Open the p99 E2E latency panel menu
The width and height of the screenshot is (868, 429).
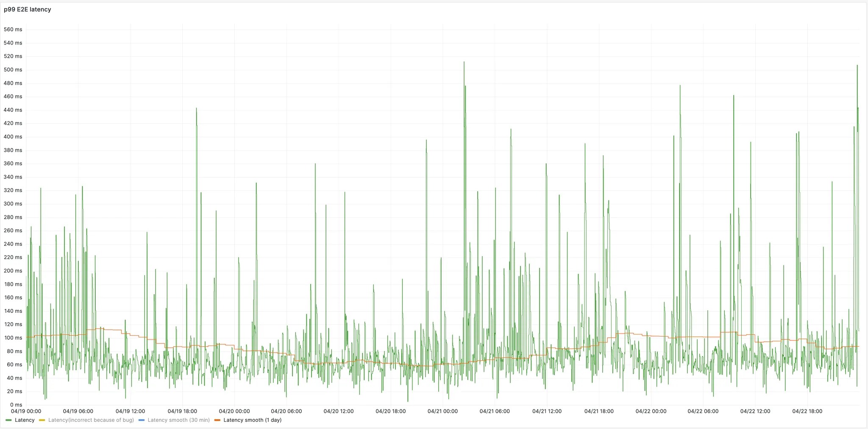tap(28, 9)
